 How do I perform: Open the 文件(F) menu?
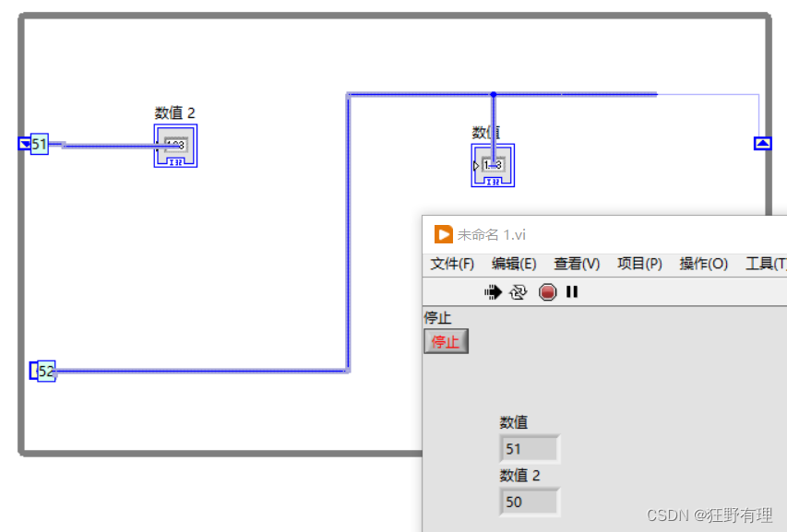click(x=452, y=264)
